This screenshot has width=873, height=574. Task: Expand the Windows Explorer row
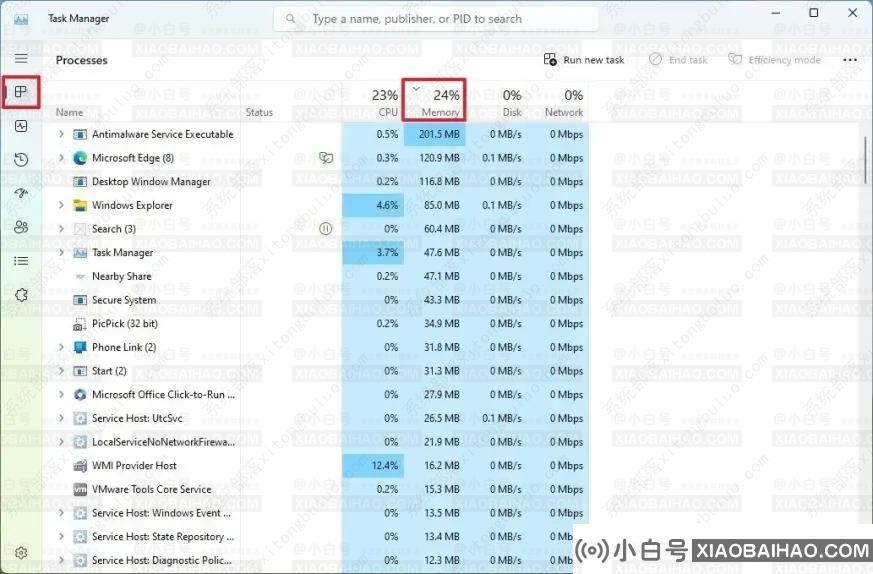coord(61,205)
